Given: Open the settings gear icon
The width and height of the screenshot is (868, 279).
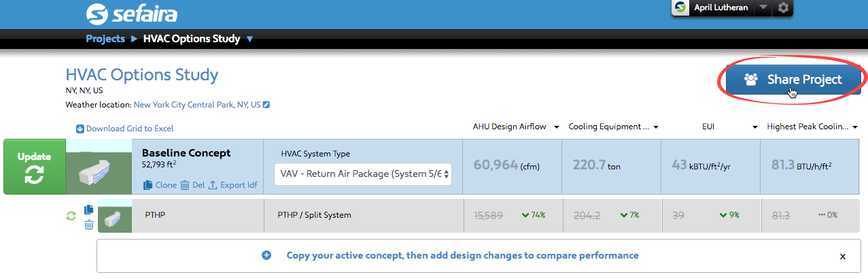Looking at the screenshot, I should click(784, 8).
